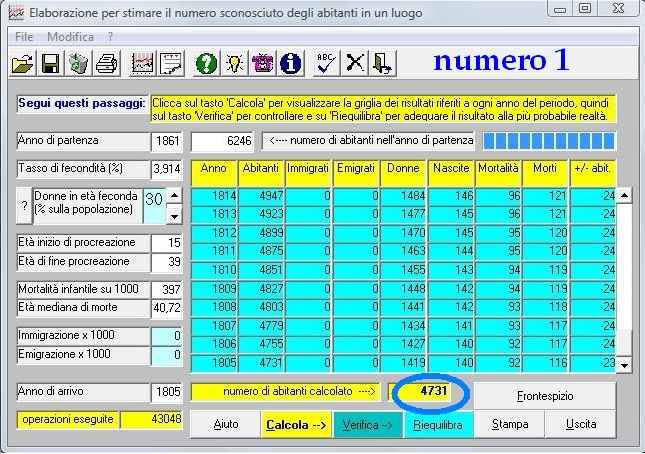Click the Emigrazione x 1000 field
Image resolution: width=645 pixels, height=454 pixels.
click(x=167, y=355)
